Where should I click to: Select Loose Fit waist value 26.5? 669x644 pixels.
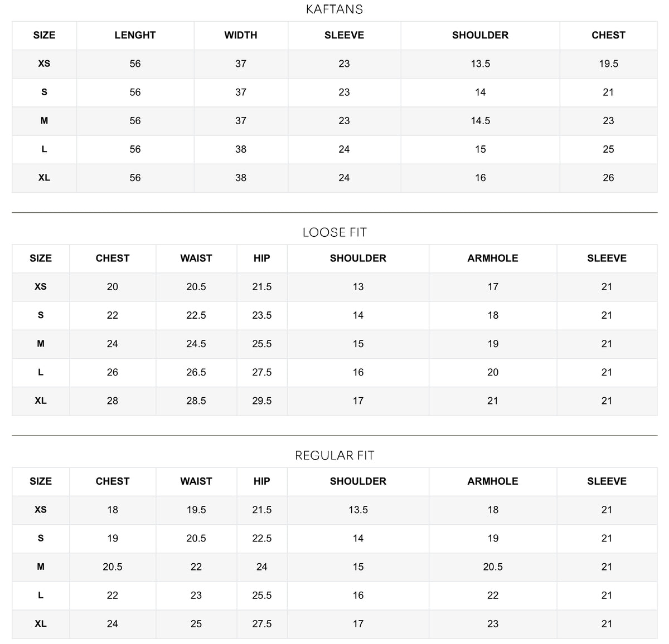pos(196,372)
